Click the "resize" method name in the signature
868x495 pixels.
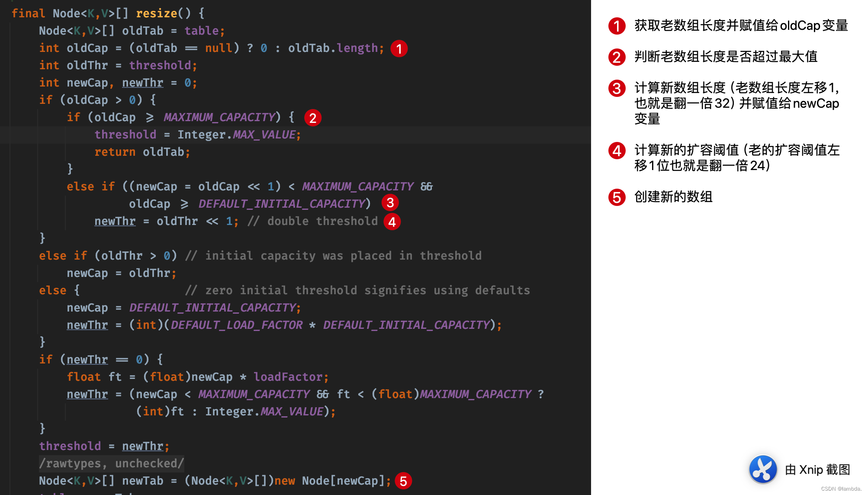tap(156, 13)
